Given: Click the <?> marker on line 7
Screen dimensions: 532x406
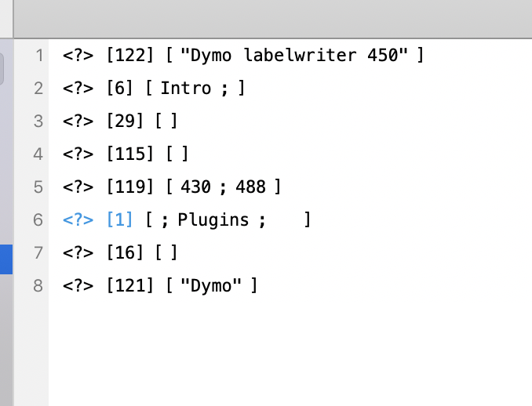Looking at the screenshot, I should tap(78, 253).
